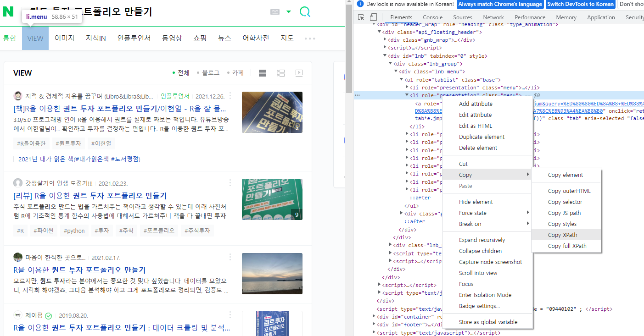Click the 제이펍 verified check badge
Image resolution: width=644 pixels, height=336 pixels.
(48, 316)
